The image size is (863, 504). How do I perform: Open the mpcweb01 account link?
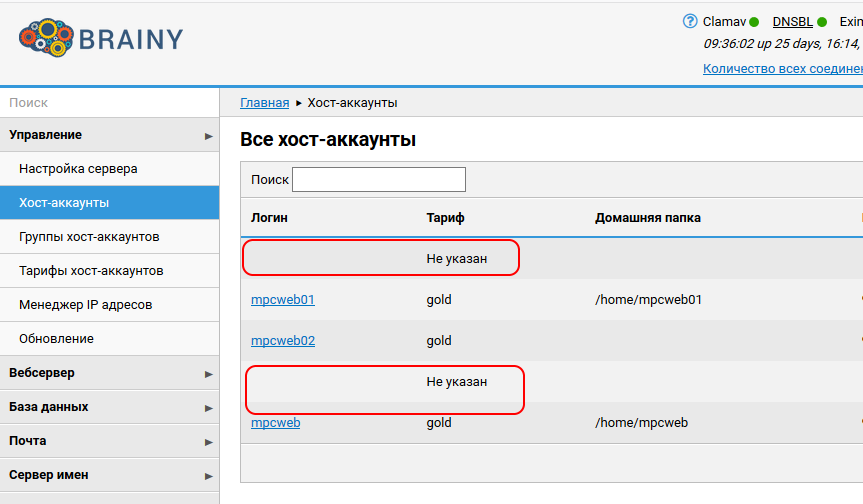(282, 299)
